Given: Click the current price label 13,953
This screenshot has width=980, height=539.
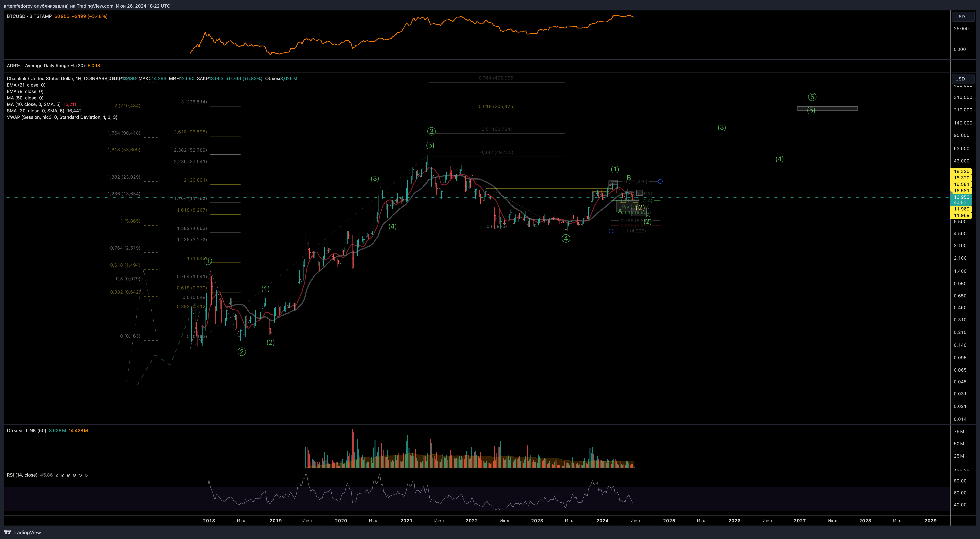Looking at the screenshot, I should click(x=961, y=197).
